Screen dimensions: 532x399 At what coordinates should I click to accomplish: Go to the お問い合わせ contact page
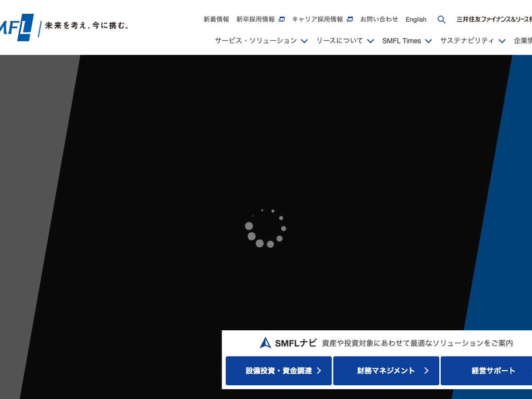point(379,20)
